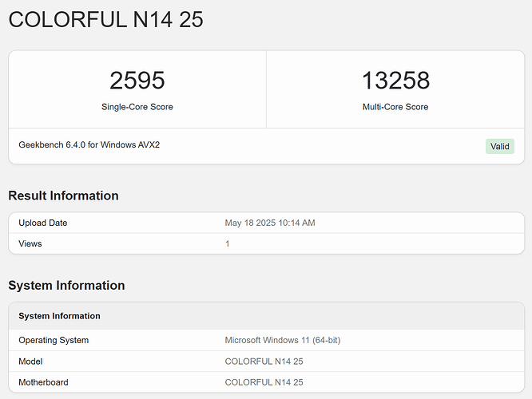The width and height of the screenshot is (532, 399).
Task: Select the Microsoft Windows 11 (64-bit) value
Action: 283,340
